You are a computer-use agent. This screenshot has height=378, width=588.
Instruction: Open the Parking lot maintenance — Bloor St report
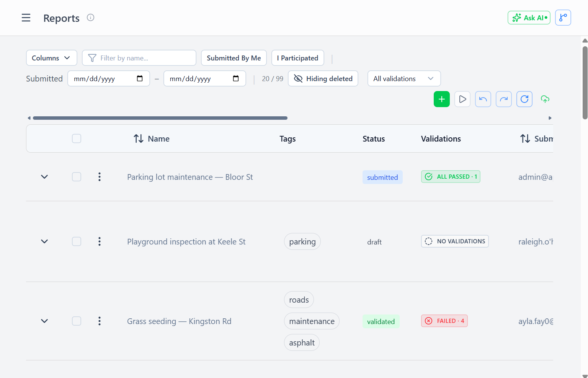(x=190, y=177)
